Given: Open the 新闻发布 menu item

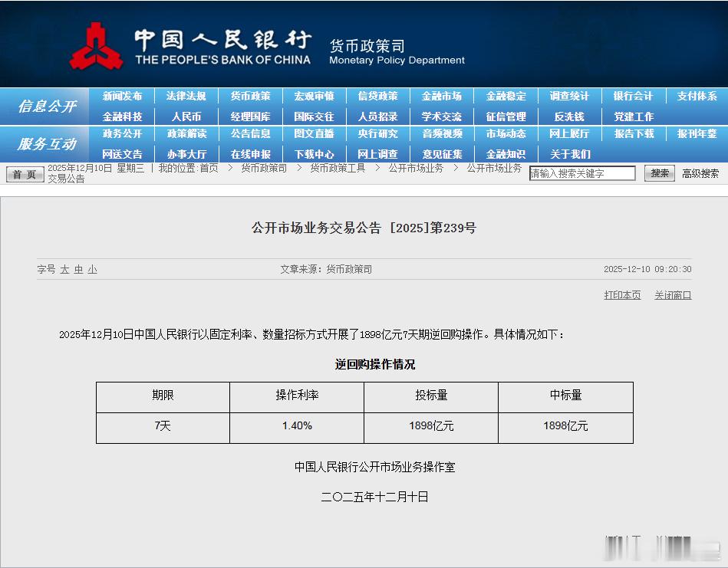Looking at the screenshot, I should (122, 97).
